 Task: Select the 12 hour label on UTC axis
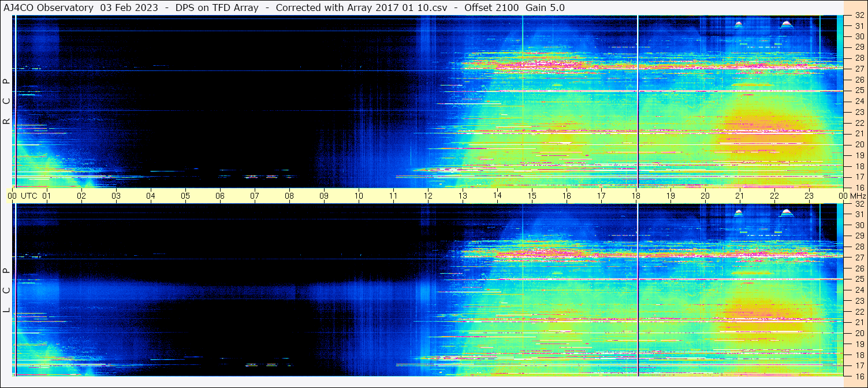click(x=428, y=196)
